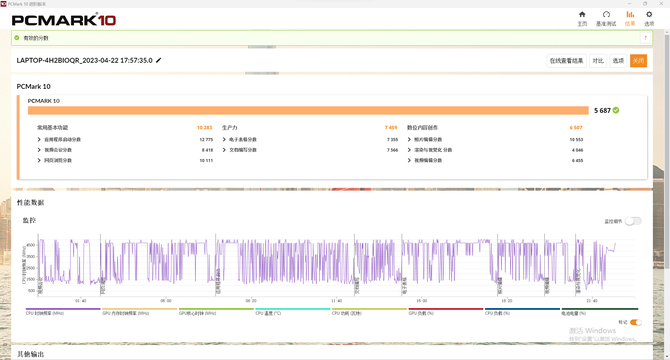Click the 性能数据 section heading
670x360 pixels.
tap(30, 202)
